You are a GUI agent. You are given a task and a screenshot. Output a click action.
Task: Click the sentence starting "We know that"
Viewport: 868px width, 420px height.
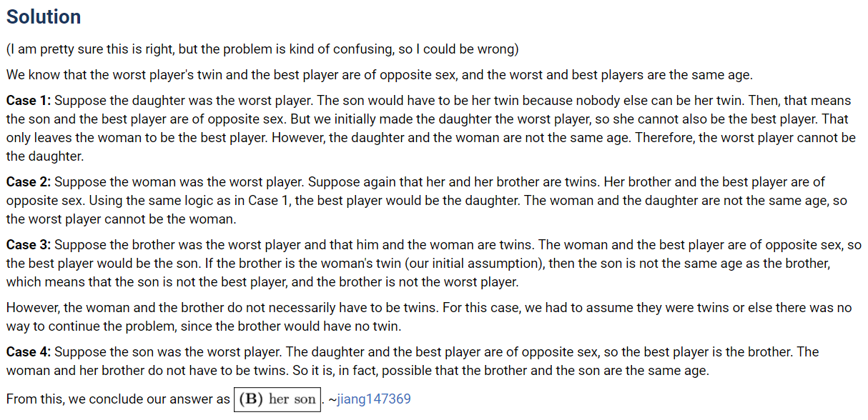tap(379, 75)
